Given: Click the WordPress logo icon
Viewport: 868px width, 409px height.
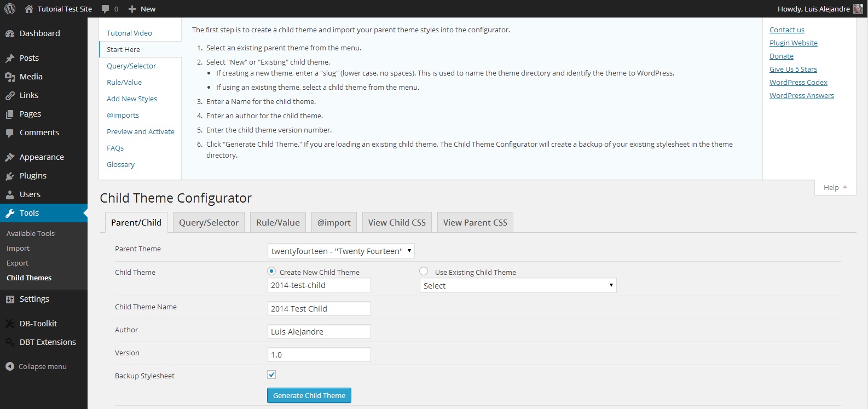Looking at the screenshot, I should 10,9.
